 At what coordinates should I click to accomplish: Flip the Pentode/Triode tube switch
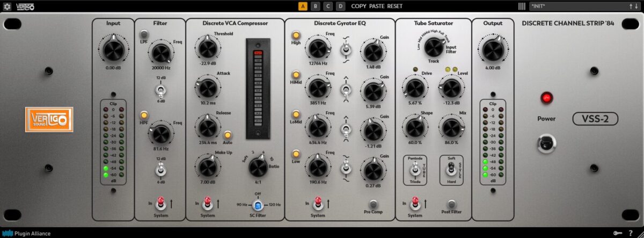click(414, 170)
